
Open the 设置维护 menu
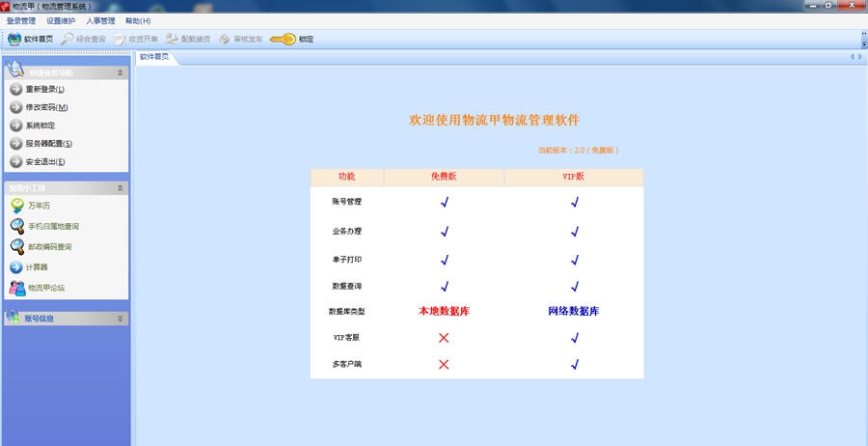pyautogui.click(x=61, y=21)
